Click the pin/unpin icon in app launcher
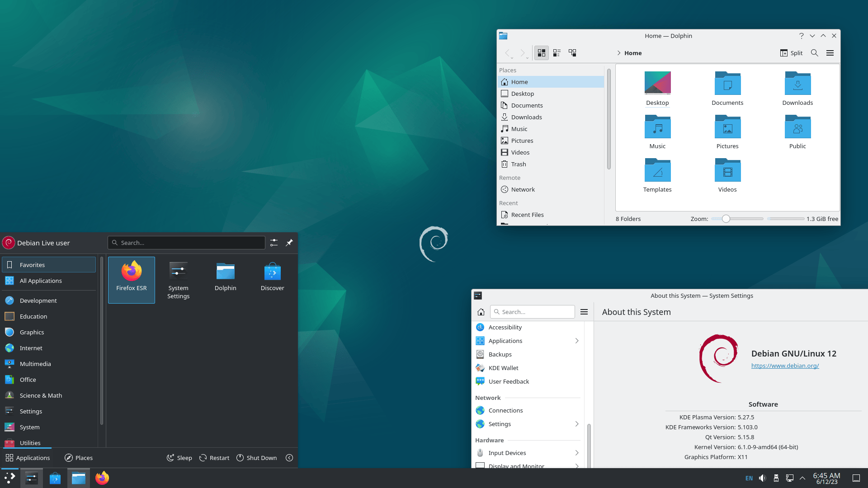The height and width of the screenshot is (488, 868). tap(289, 243)
